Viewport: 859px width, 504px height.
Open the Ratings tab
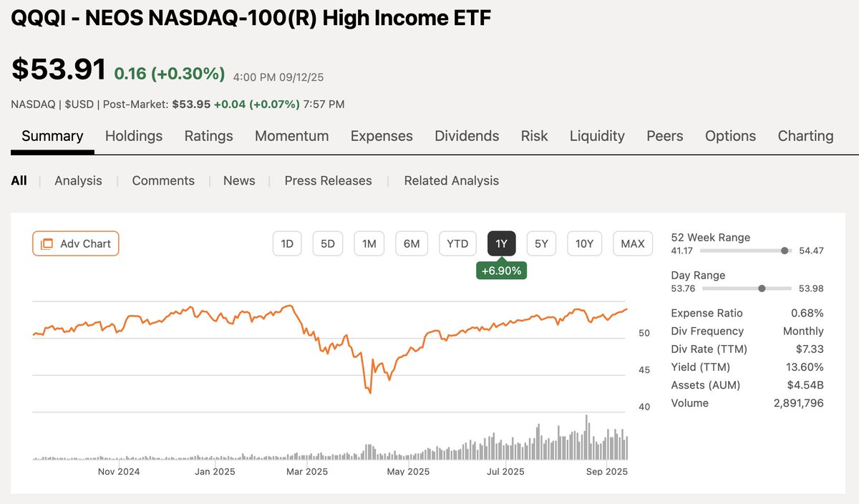209,136
